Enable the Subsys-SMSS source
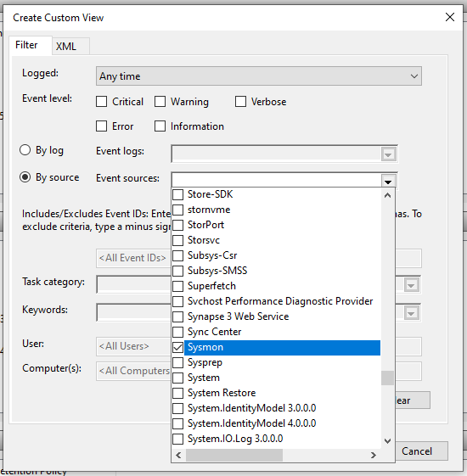Image resolution: width=467 pixels, height=476 pixels. 178,271
